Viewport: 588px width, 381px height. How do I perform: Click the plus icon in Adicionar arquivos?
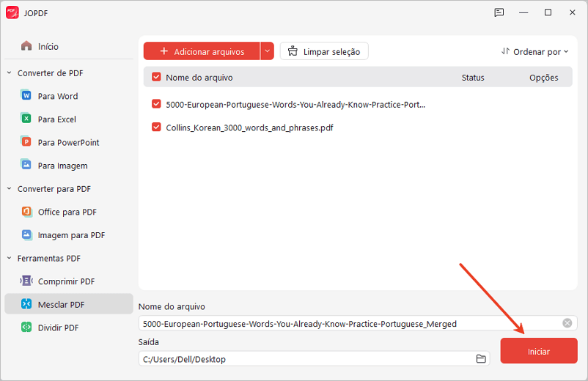(x=164, y=51)
